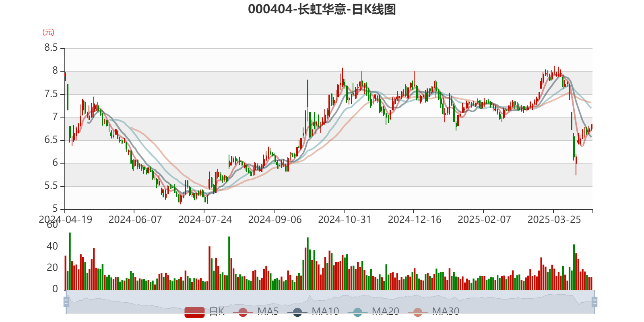
Task: Click the 8.5 price axis label
Action: (51, 48)
